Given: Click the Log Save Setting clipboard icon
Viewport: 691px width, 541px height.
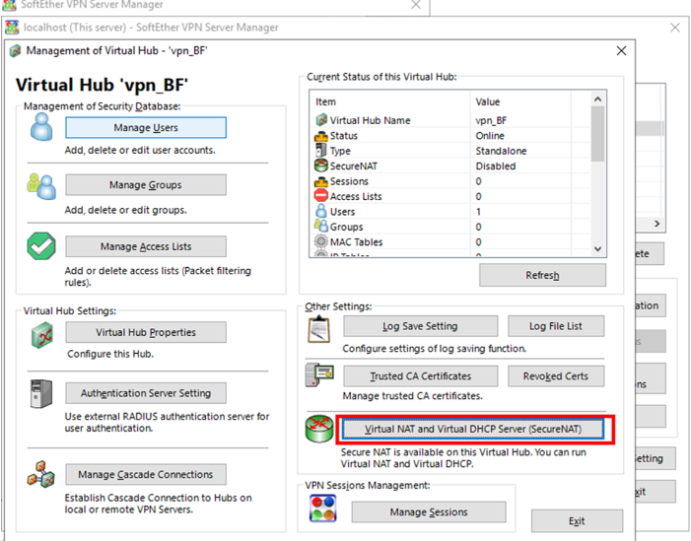Looking at the screenshot, I should (320, 327).
